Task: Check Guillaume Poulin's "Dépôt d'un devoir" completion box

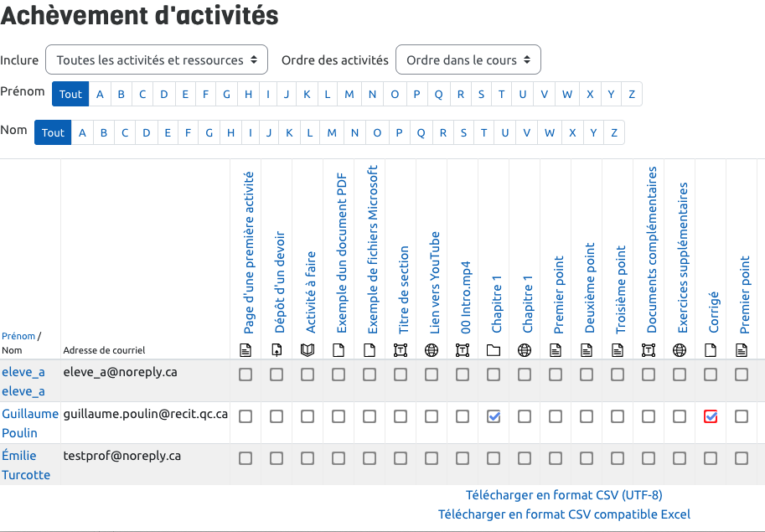Action: (x=277, y=416)
